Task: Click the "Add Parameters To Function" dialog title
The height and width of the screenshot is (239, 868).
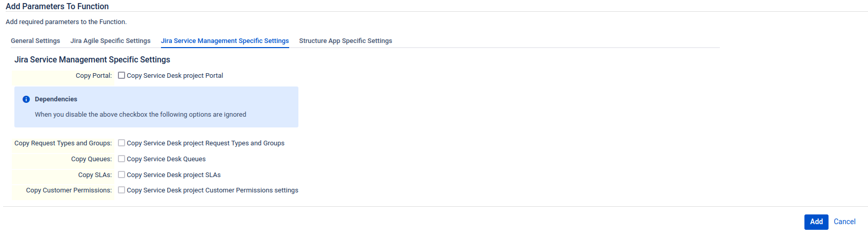Action: click(57, 7)
